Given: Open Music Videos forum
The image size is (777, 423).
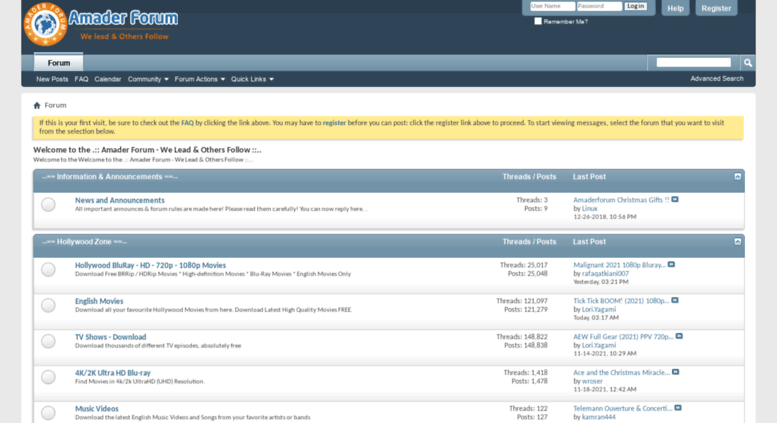Looking at the screenshot, I should (97, 409).
